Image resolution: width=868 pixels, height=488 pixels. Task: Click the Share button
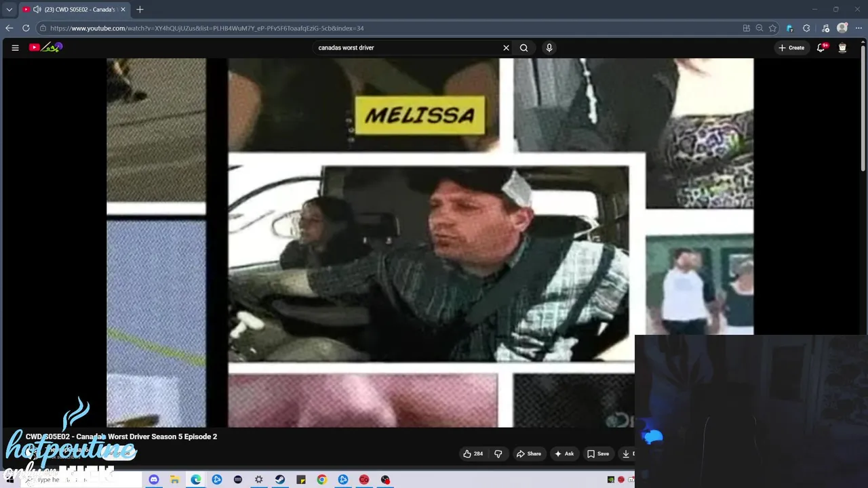pos(529,453)
